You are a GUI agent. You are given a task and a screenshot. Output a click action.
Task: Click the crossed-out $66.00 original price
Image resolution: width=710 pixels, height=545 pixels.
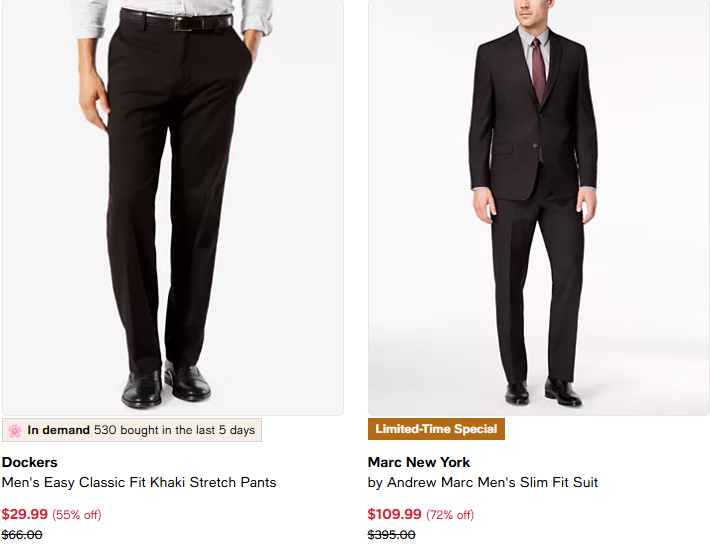[x=22, y=535]
